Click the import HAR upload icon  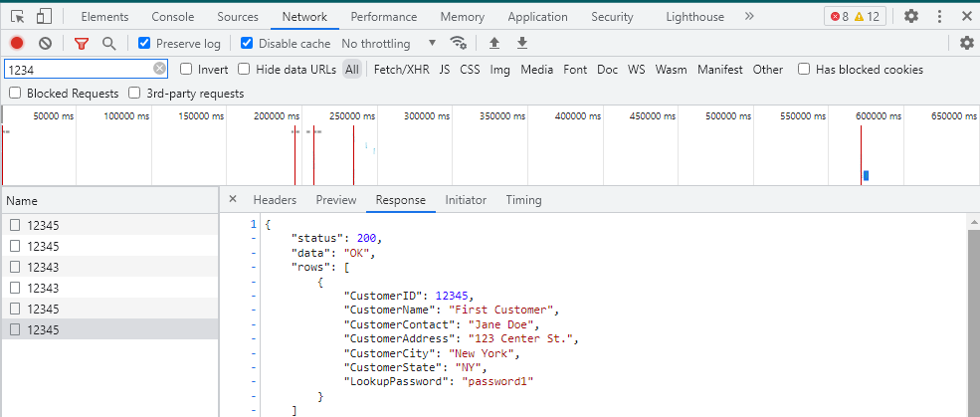[494, 43]
